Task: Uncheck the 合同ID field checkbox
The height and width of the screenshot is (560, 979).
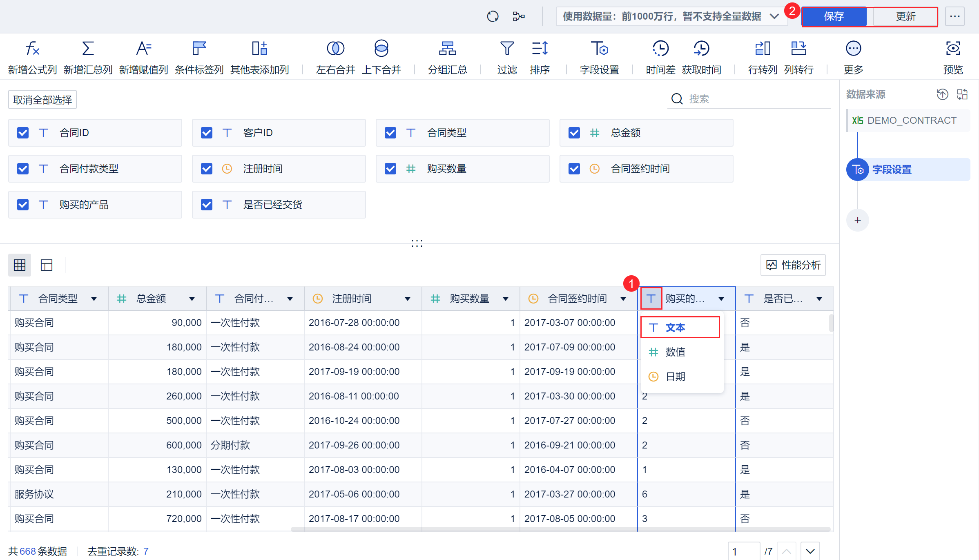Action: pos(23,133)
